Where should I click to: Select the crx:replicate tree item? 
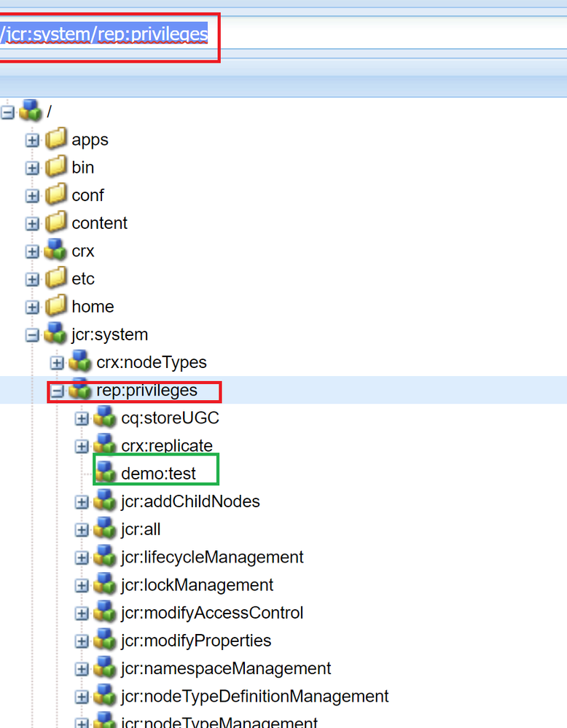tap(167, 446)
